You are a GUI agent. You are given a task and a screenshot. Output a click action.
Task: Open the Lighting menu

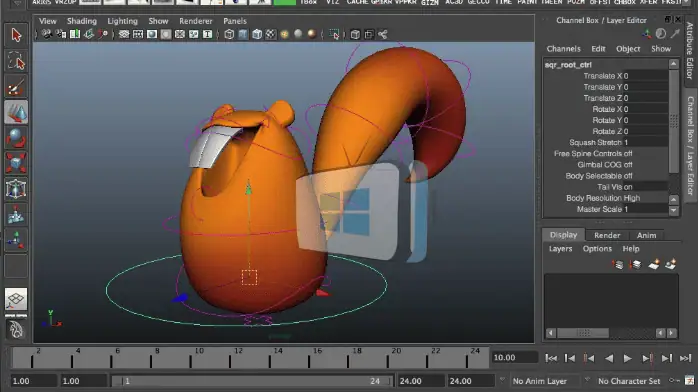click(122, 21)
